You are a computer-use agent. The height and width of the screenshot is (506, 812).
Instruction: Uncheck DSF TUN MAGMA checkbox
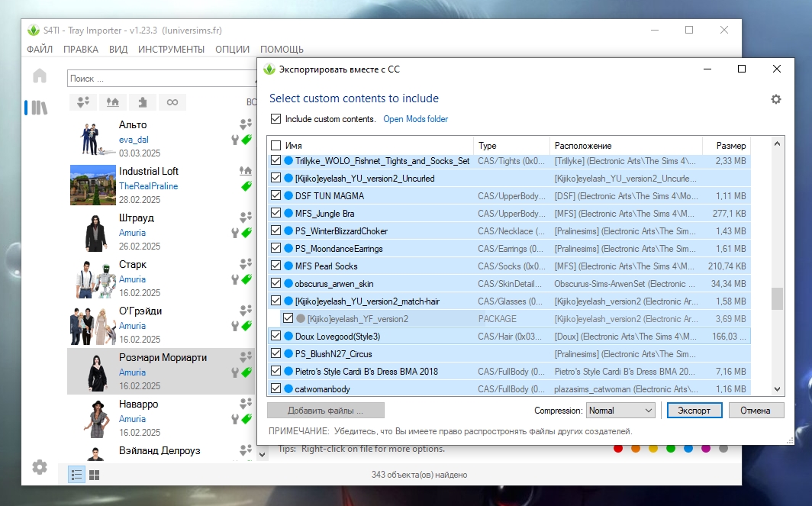[x=276, y=195]
